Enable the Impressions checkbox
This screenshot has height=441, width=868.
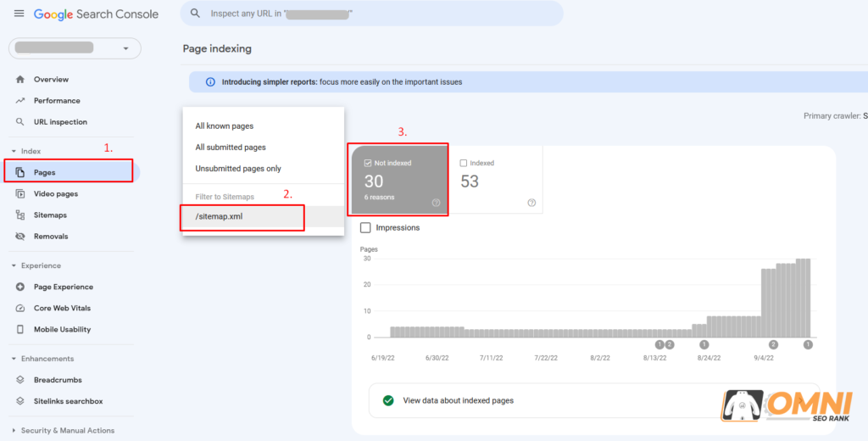click(365, 227)
